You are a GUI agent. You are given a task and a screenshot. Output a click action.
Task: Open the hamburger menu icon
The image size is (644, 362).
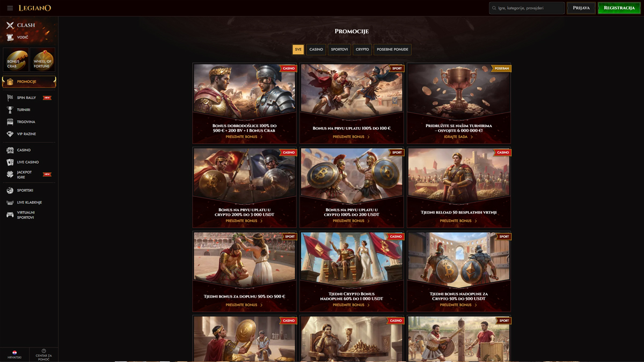pyautogui.click(x=10, y=8)
